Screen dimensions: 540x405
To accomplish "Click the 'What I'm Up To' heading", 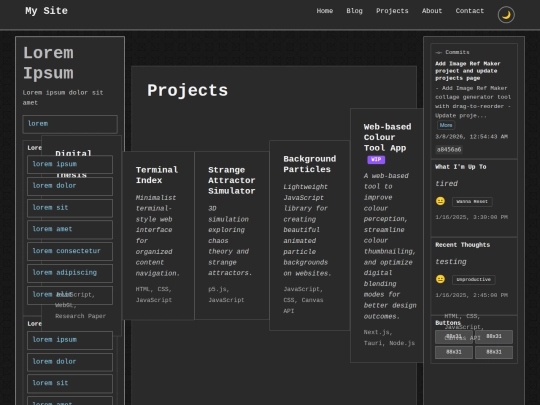I will 460,167.
